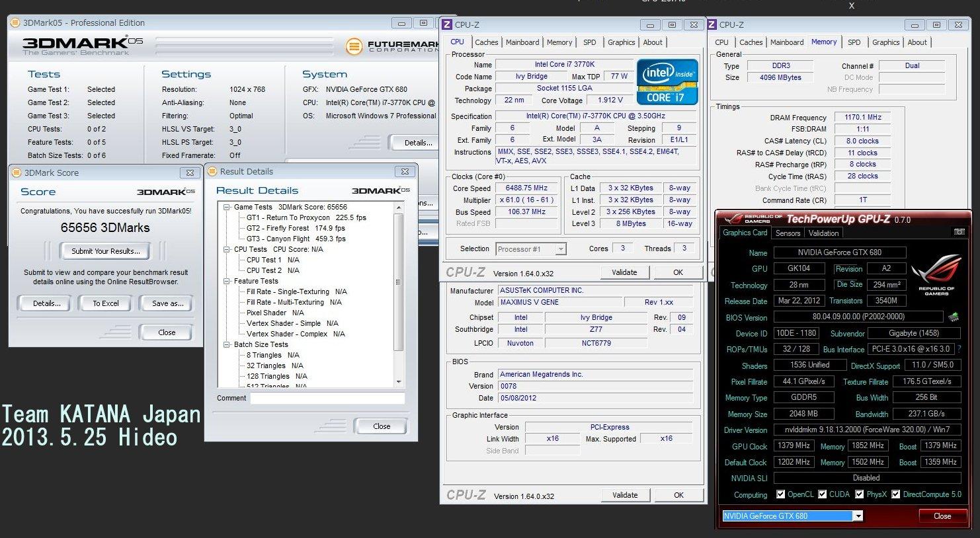
Task: Toggle the PhysX checkbox
Action: 860,494
